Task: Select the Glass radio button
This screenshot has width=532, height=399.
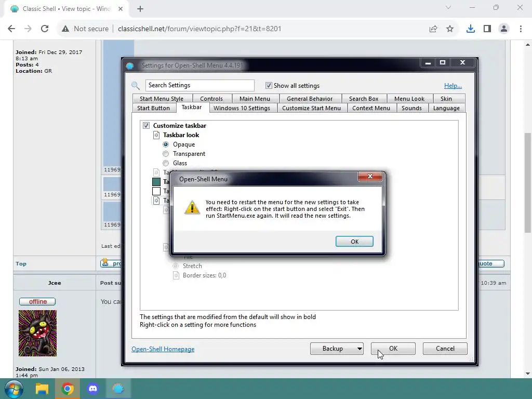Action: [166, 163]
